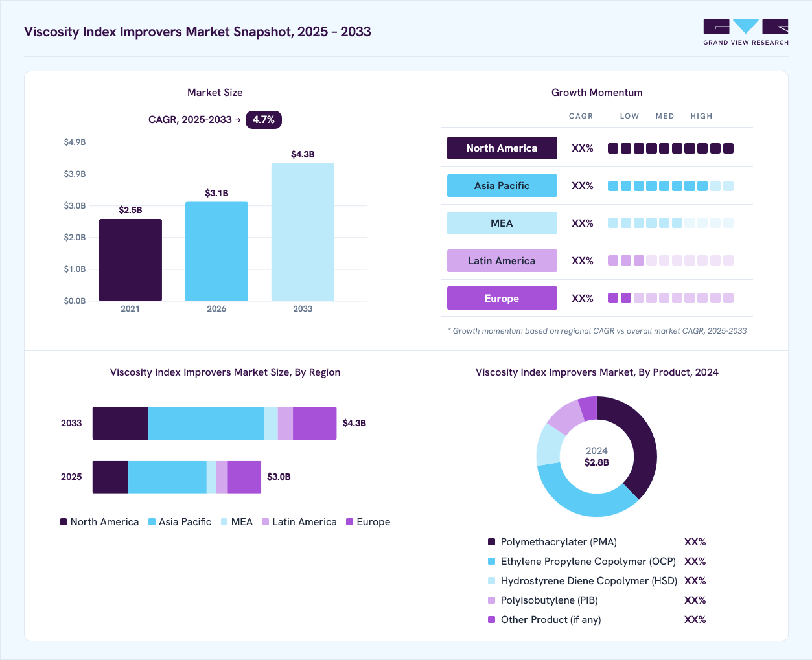Click the growth momentum footnote text
Screen dimensions: 812x660
click(597, 331)
